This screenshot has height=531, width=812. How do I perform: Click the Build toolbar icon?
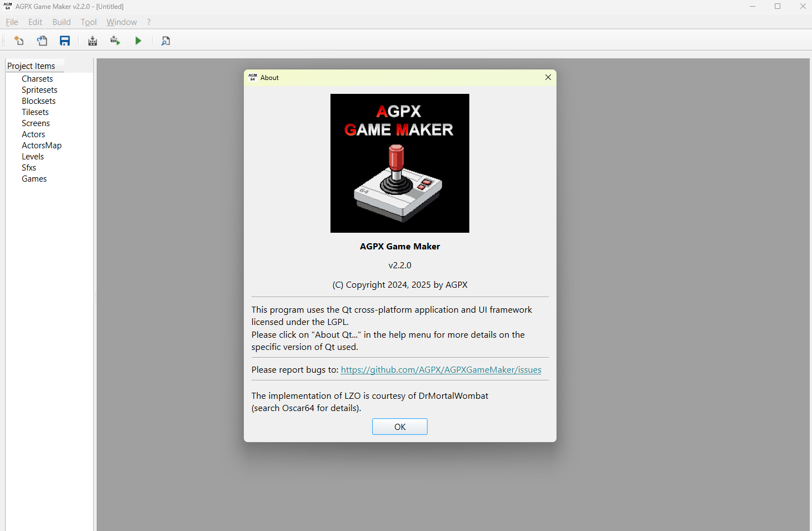coord(93,41)
